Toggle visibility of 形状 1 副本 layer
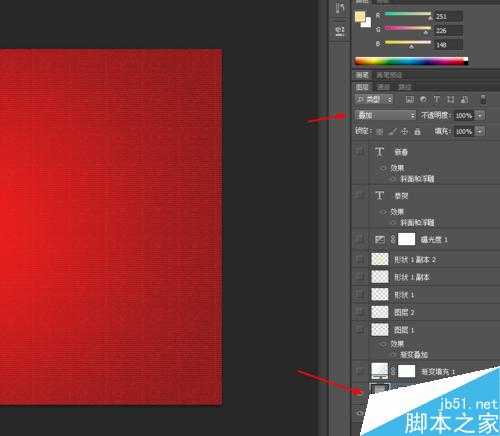The image size is (500, 436). 360,277
